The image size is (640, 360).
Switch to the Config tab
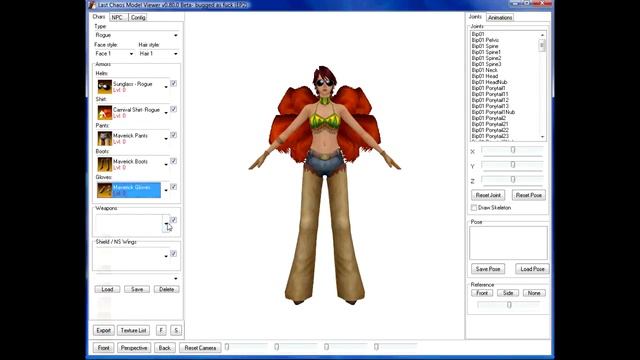(x=138, y=18)
